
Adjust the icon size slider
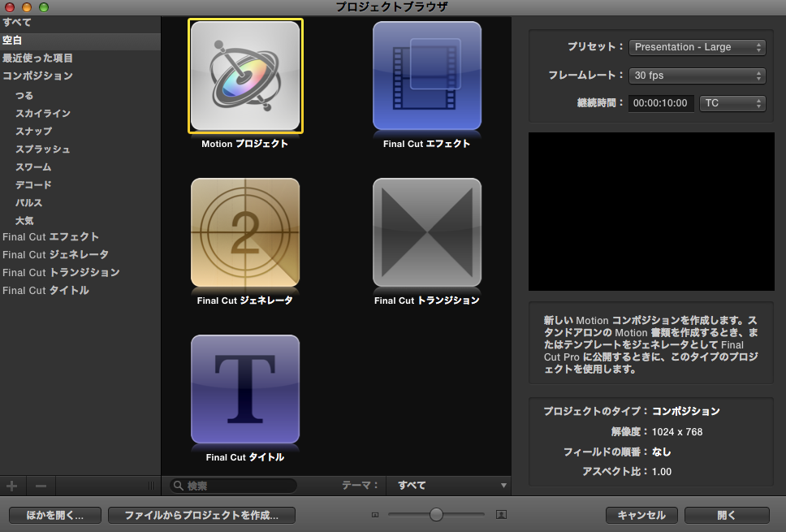436,514
